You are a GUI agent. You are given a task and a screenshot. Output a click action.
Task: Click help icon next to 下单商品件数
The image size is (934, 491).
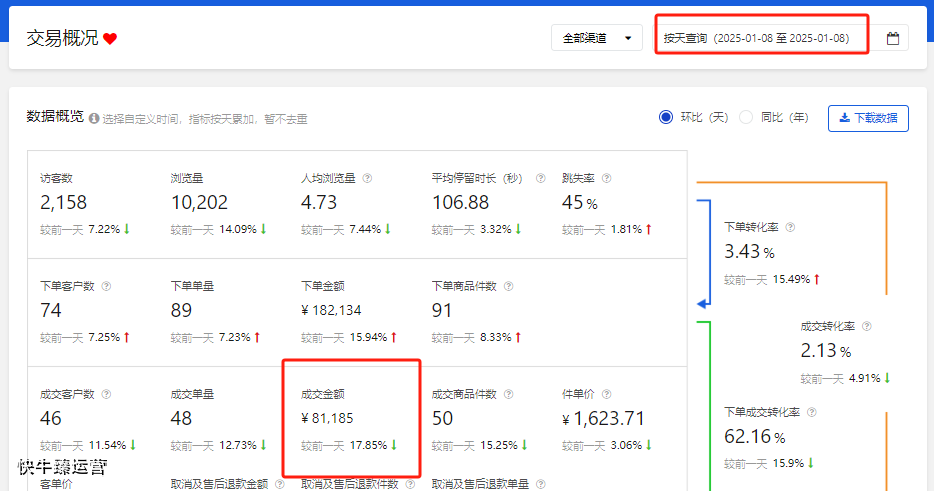pos(508,286)
